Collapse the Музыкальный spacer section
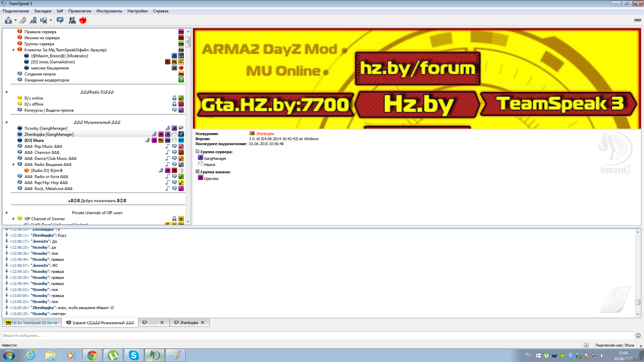Screen dimensions: 644x362 point(6,122)
